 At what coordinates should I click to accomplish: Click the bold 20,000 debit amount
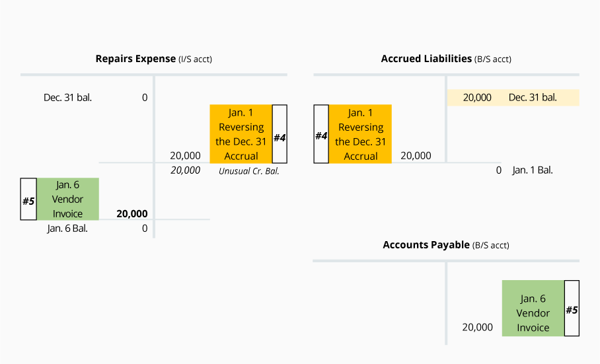tap(131, 214)
